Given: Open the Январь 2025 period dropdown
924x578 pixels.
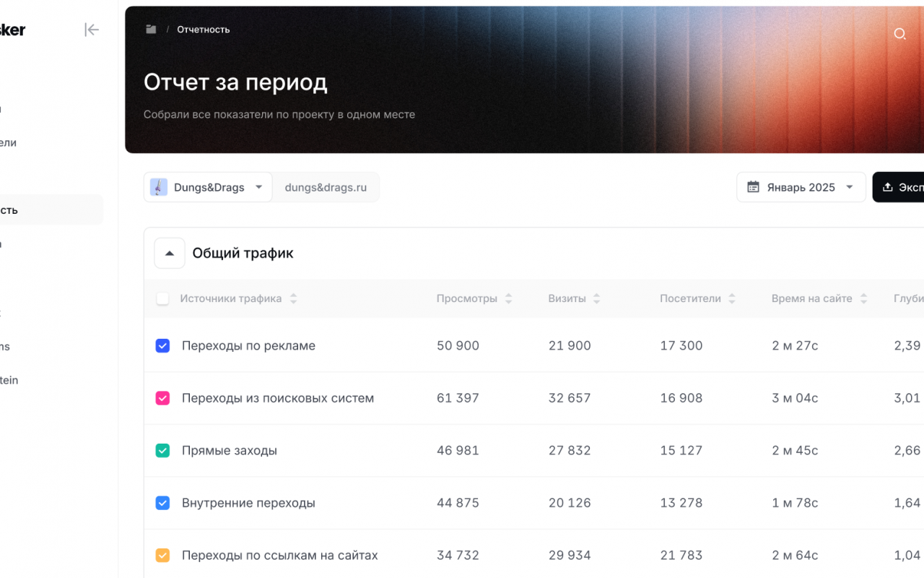Looking at the screenshot, I should [801, 187].
